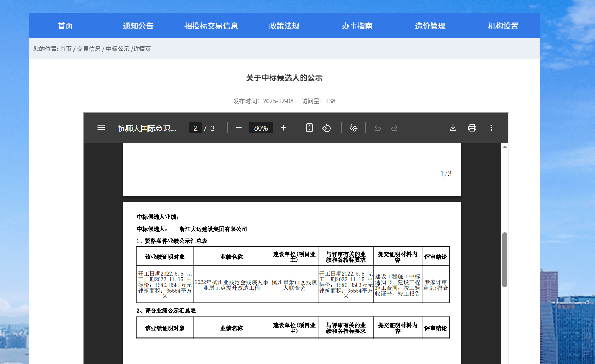Open the 招投标交易信息 menu item
The image size is (595, 364).
click(x=211, y=26)
